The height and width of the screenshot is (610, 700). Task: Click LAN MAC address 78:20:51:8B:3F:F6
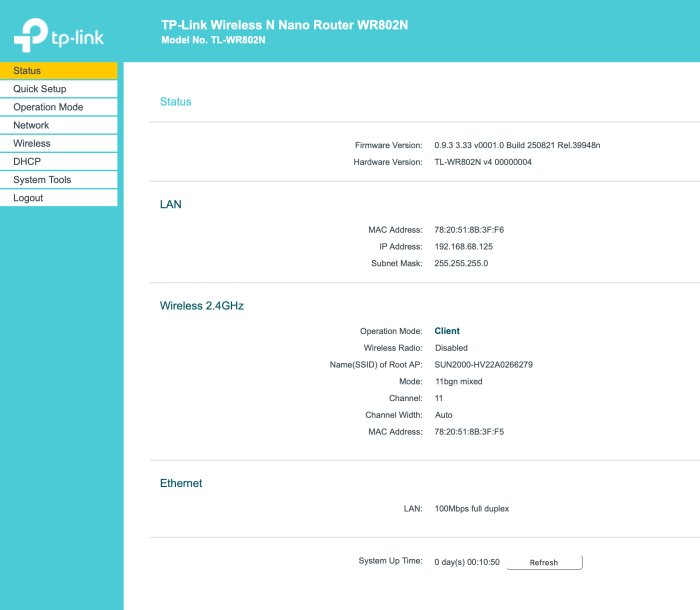469,230
